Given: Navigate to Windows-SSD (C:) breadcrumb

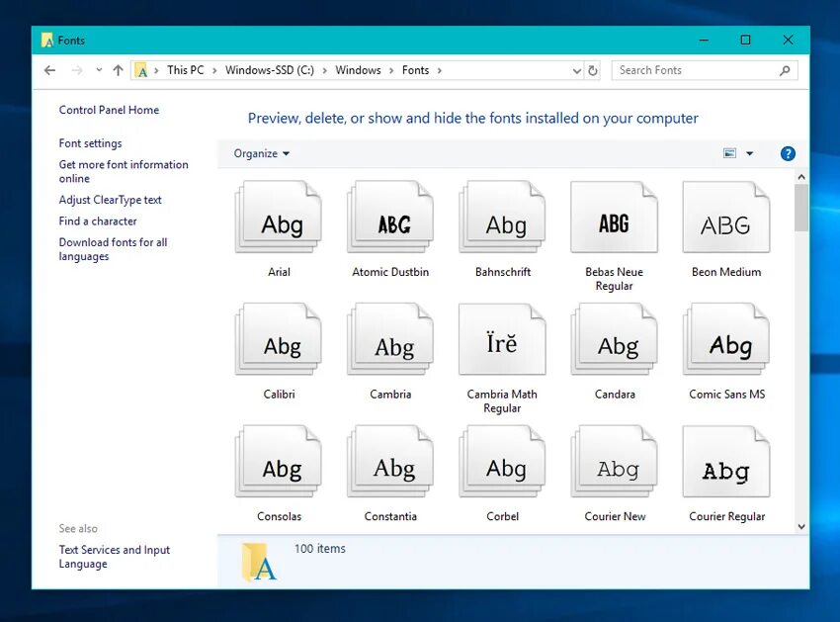Looking at the screenshot, I should pos(270,70).
